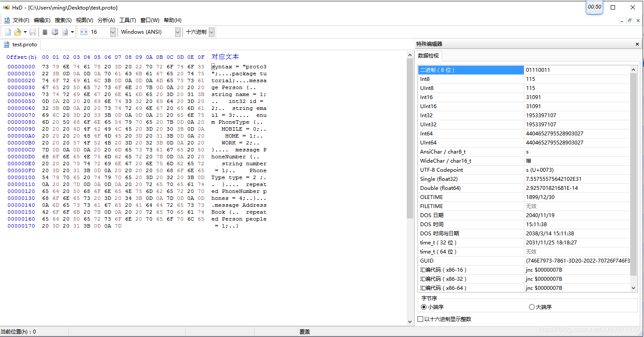Close the inner document window
Image resolution: width=644 pixels, height=337 pixels.
[637, 20]
